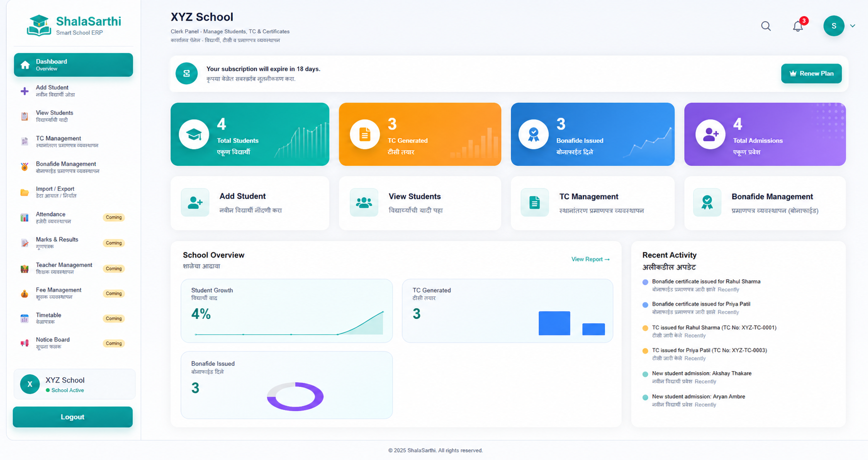Screen dimensions: 868x460
Task: Click activity 'New student admission: Akshay Thakare'
Action: click(x=702, y=373)
